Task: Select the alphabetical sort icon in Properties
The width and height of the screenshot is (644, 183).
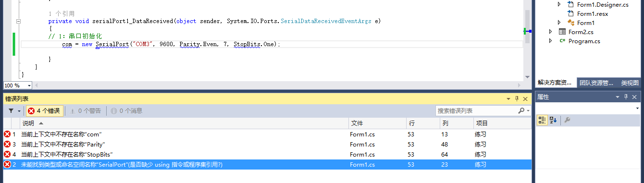Action: pyautogui.click(x=553, y=120)
